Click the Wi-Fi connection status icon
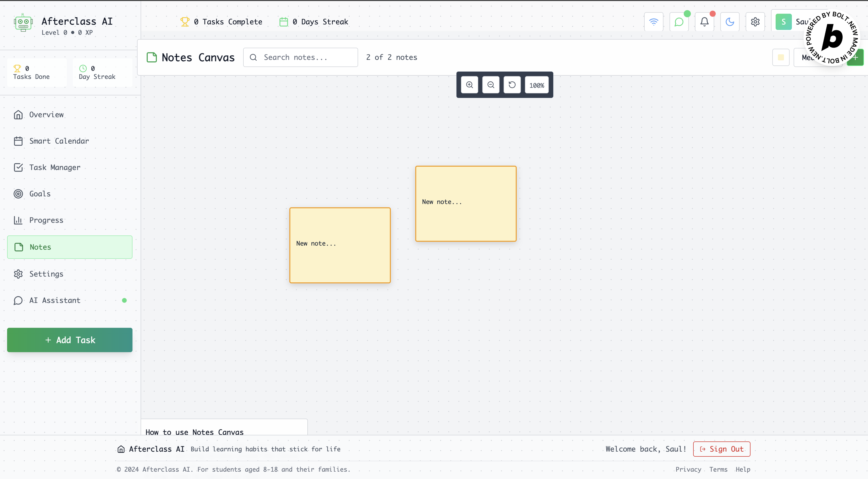This screenshot has height=479, width=868. (653, 22)
